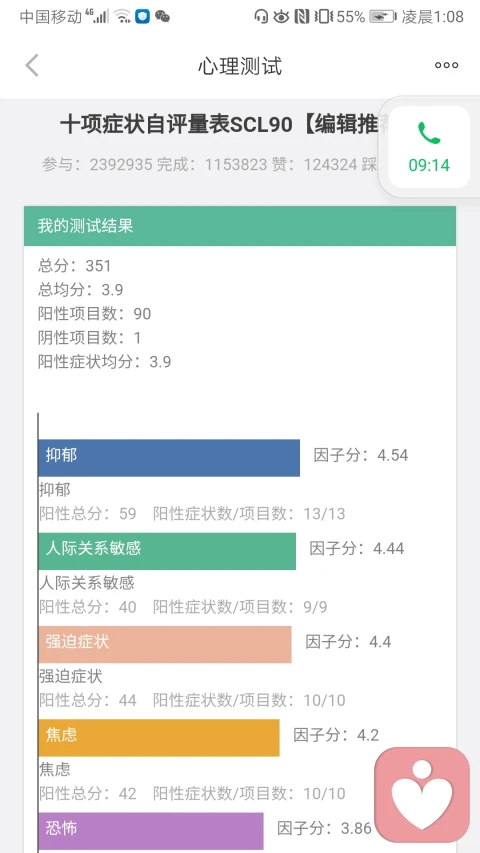480x853 pixels.
Task: Tap the 我的测试结果 header
Action: tap(240, 226)
